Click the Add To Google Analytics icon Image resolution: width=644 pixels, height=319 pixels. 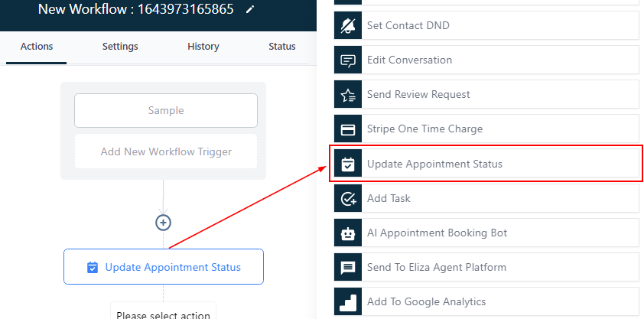(x=348, y=302)
